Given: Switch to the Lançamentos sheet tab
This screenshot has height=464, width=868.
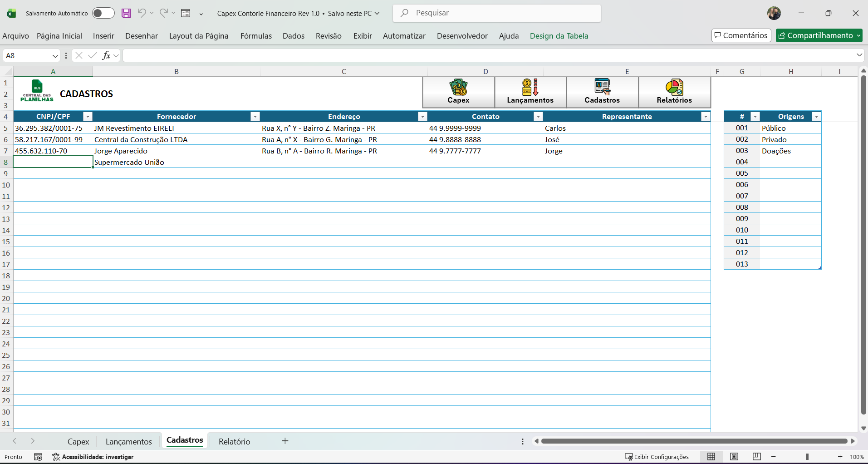Looking at the screenshot, I should pyautogui.click(x=128, y=441).
